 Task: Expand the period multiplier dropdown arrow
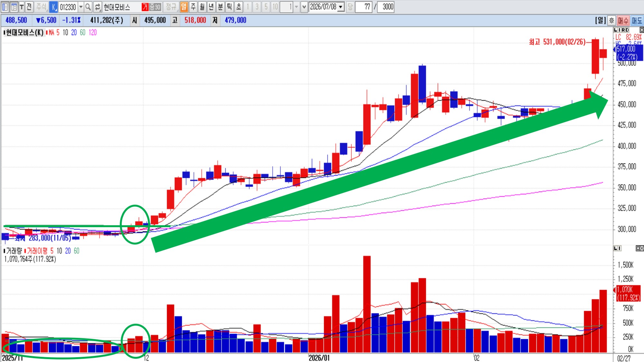coord(296,7)
